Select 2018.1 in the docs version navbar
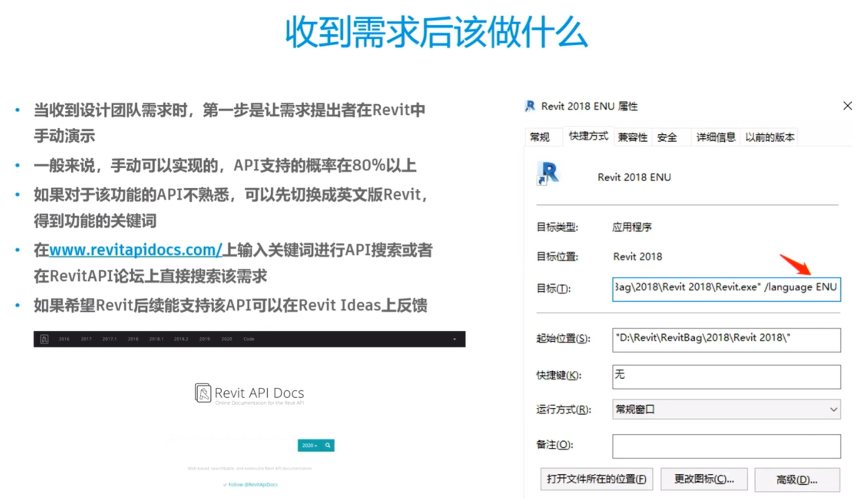868x503 pixels. click(x=156, y=339)
